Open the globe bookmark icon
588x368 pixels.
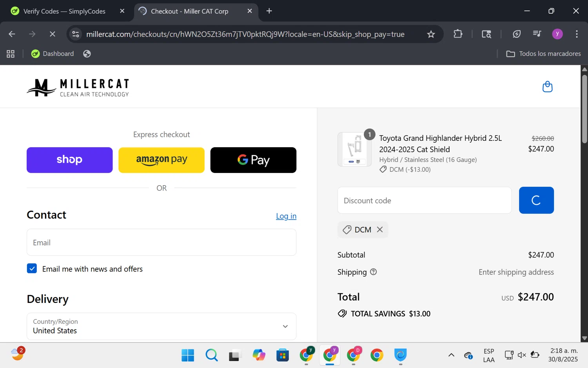[x=87, y=54]
